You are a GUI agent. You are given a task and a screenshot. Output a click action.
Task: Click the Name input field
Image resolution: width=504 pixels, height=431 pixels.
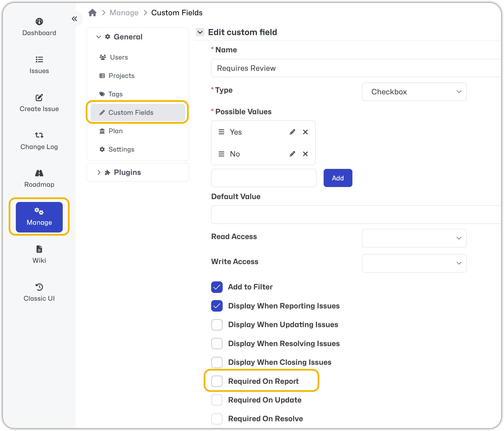tap(356, 68)
